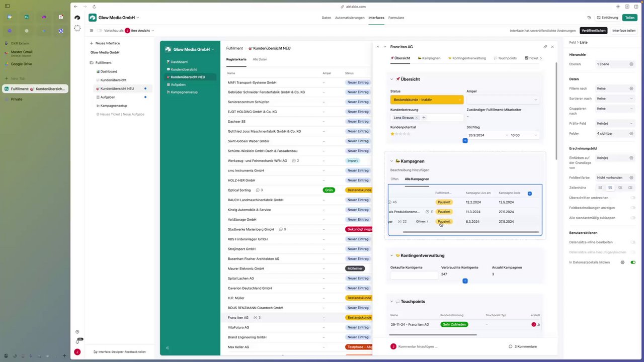Toggle Feldbeschreibungen anzeigen switch
The width and height of the screenshot is (644, 362).
(x=633, y=208)
